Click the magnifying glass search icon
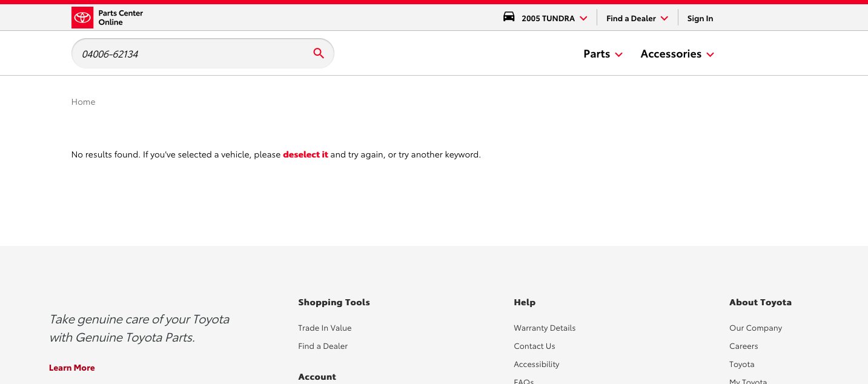Viewport: 868px width, 384px height. click(x=319, y=53)
